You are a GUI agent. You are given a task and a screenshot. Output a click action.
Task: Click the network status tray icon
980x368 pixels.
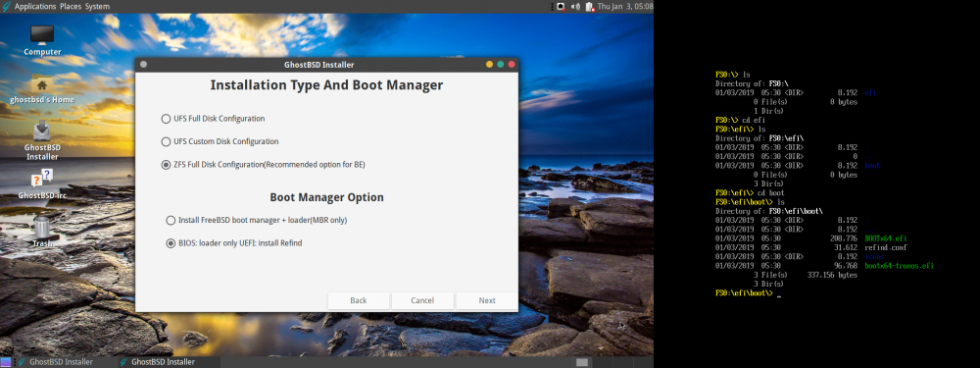[561, 6]
